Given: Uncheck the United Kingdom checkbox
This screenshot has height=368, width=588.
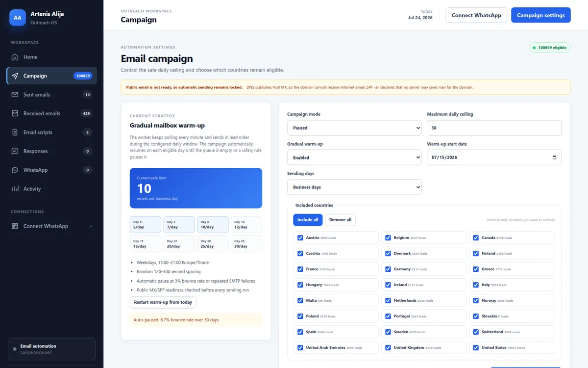Looking at the screenshot, I should point(388,347).
